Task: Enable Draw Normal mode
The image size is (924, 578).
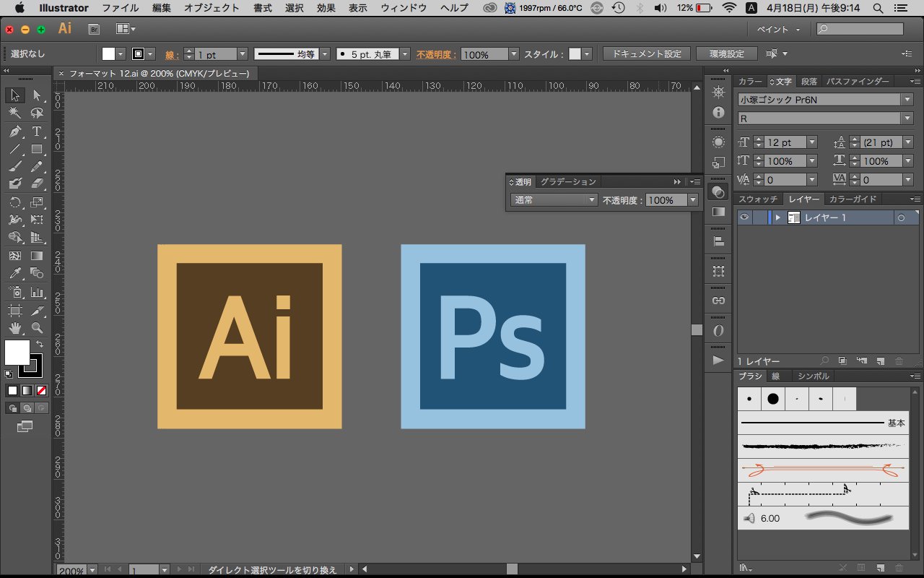Action: click(x=12, y=408)
